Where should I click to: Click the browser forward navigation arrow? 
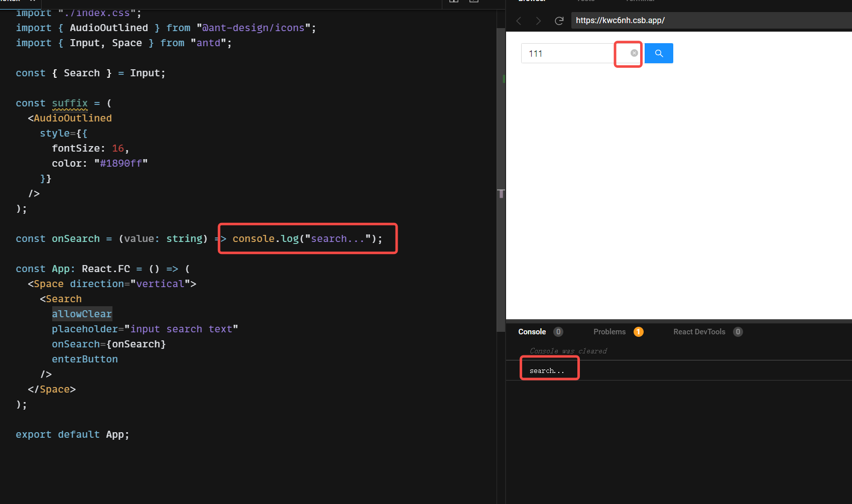(x=538, y=21)
